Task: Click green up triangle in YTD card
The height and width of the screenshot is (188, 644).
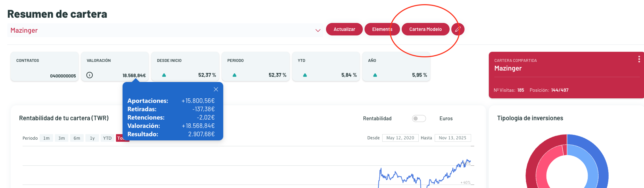Action: (305, 75)
